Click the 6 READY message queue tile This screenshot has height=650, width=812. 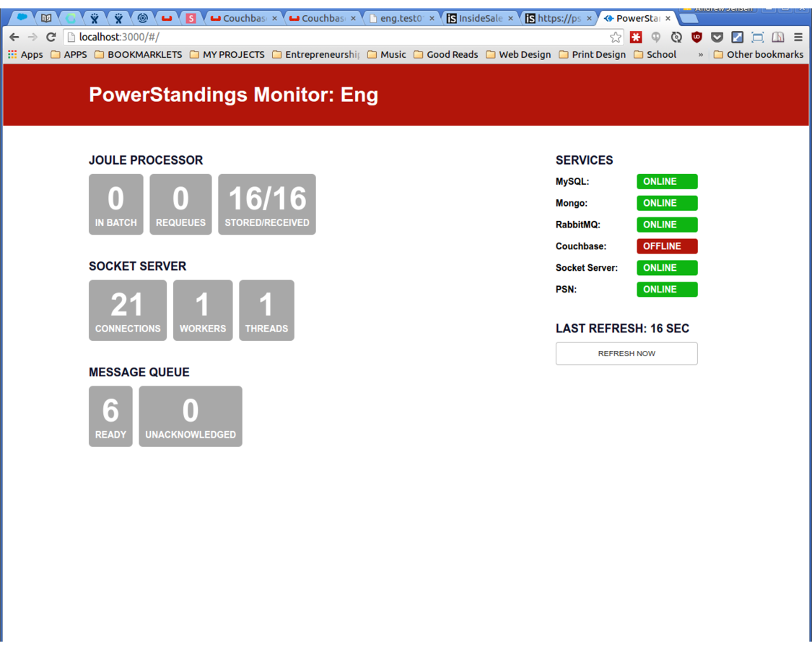coord(110,416)
